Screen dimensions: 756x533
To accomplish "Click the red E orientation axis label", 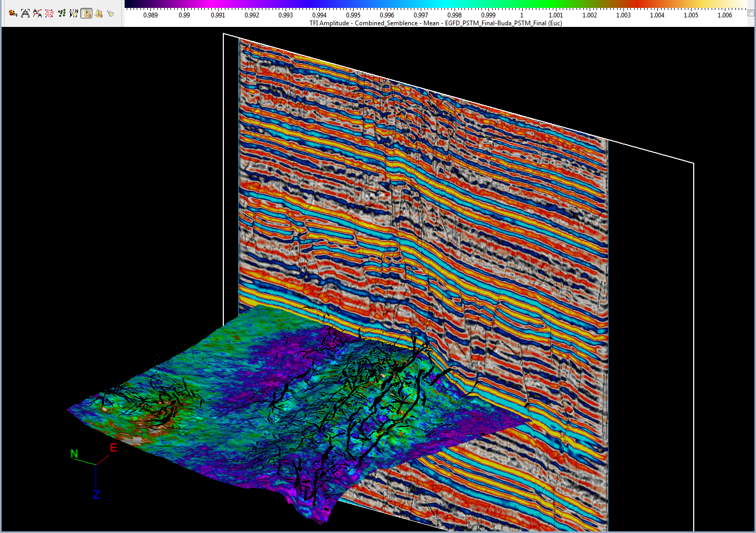I will point(113,448).
